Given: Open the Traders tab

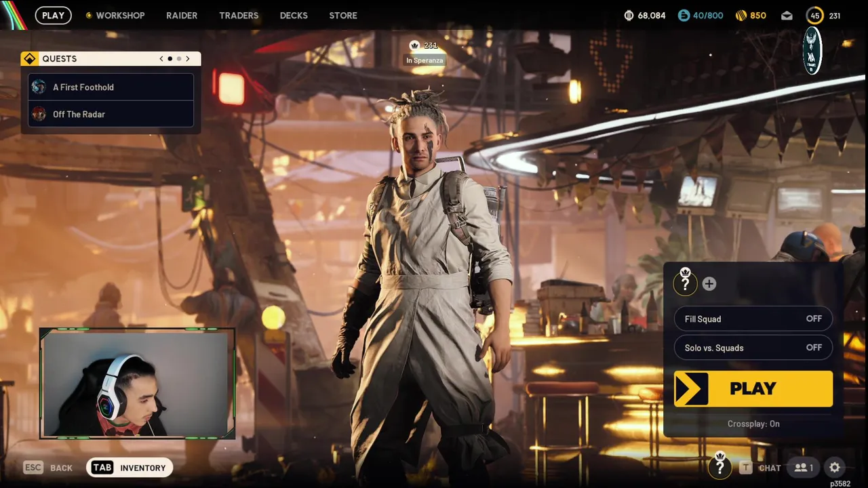Looking at the screenshot, I should point(239,15).
